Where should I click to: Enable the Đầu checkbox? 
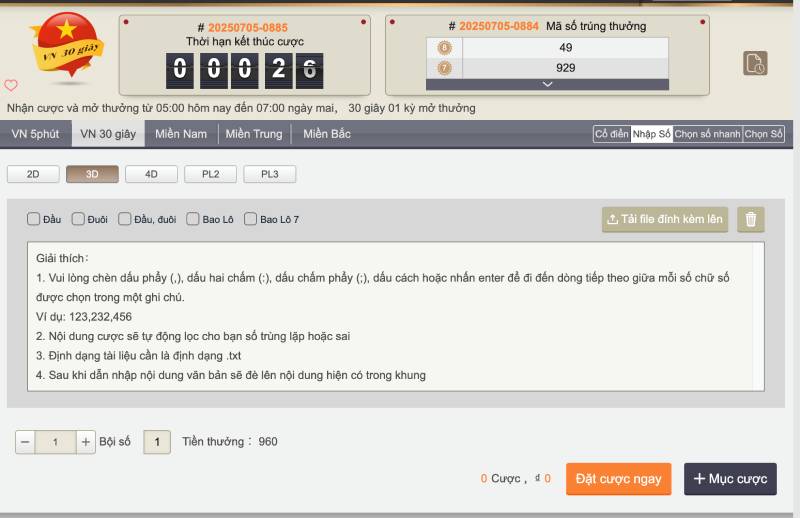point(33,219)
